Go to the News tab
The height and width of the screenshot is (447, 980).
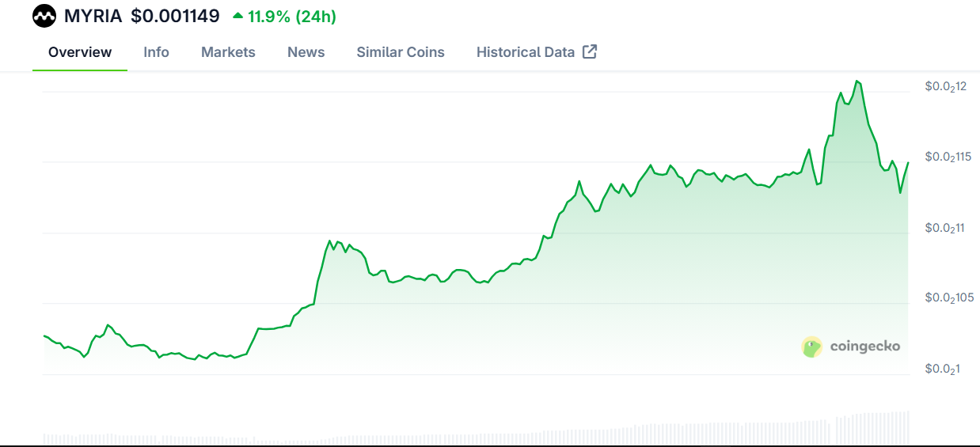click(306, 52)
